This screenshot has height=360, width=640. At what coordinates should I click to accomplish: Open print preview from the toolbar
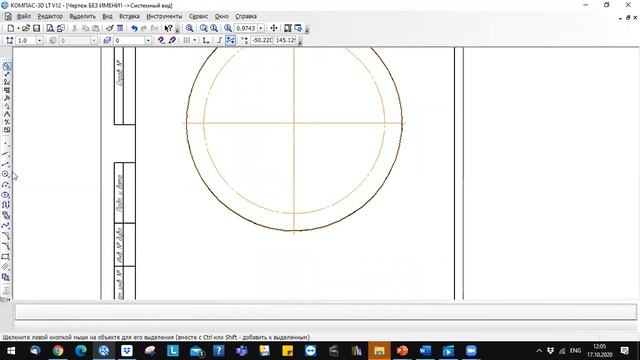[50, 28]
